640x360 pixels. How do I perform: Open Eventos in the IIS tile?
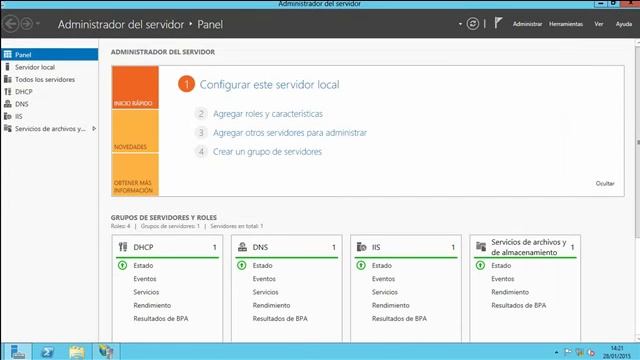click(383, 279)
